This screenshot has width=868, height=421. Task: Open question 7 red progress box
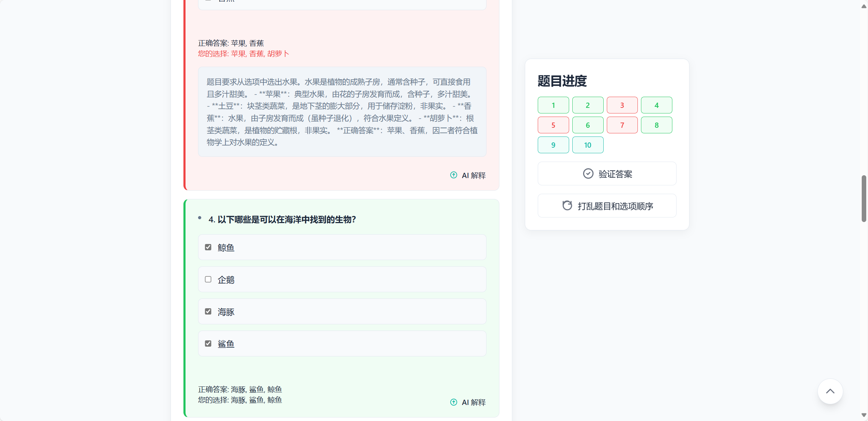coord(622,125)
